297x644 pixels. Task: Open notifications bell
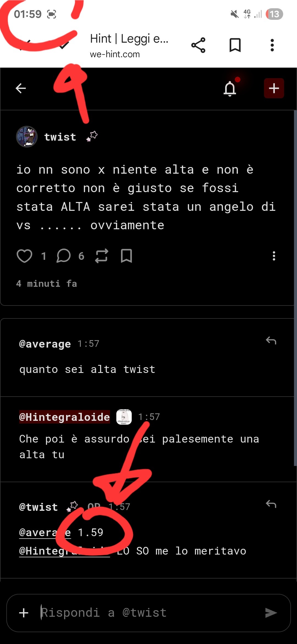230,89
